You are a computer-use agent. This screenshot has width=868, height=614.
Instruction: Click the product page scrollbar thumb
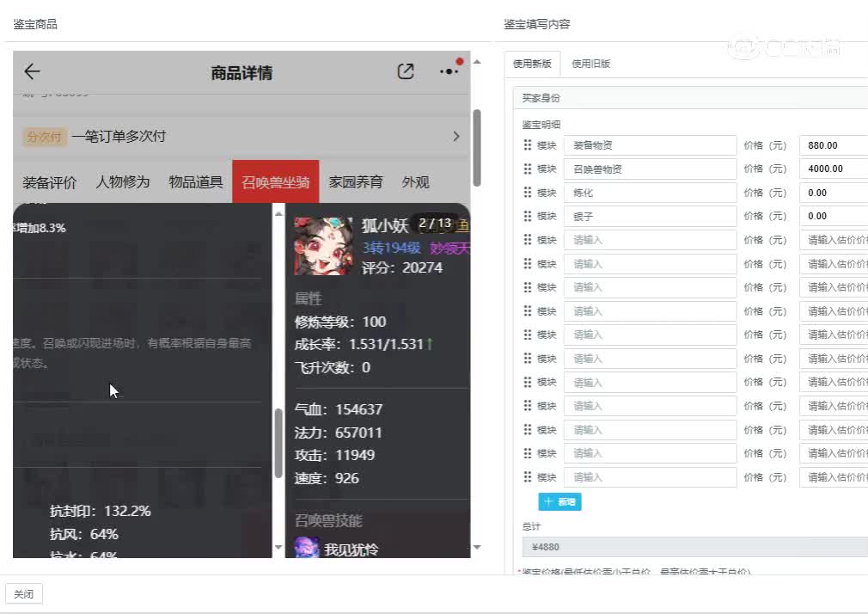pyautogui.click(x=477, y=148)
